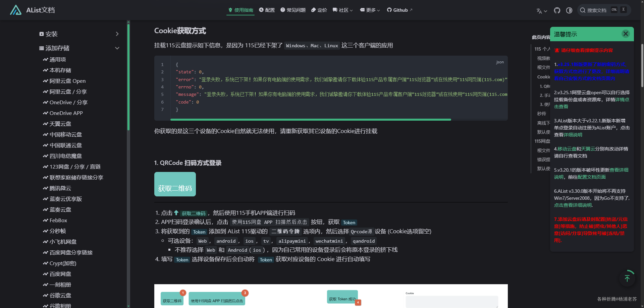Click the 安装 sidebar section icon
Image resolution: width=644 pixels, height=308 pixels.
click(42, 34)
